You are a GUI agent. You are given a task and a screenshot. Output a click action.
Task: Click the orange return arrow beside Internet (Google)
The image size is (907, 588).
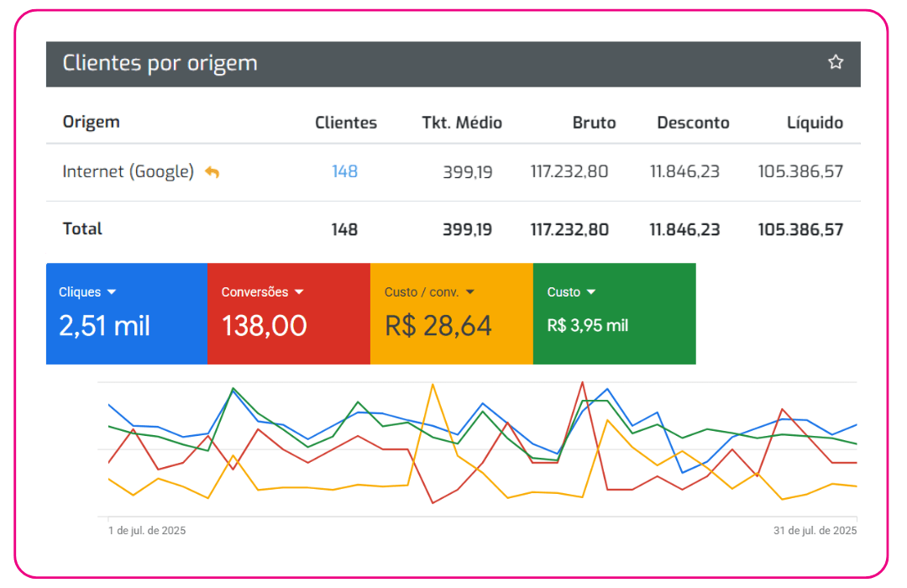[212, 172]
